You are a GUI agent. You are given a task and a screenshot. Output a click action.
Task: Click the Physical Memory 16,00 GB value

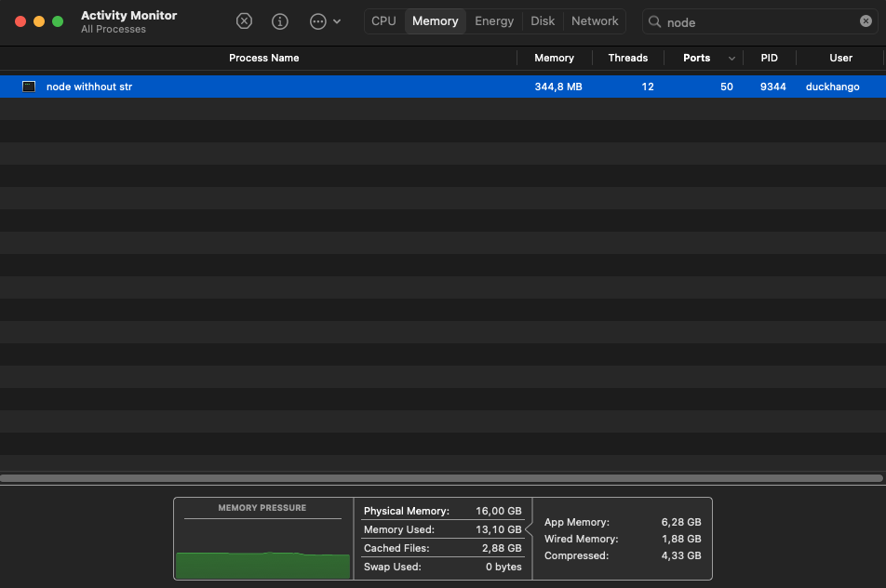499,511
